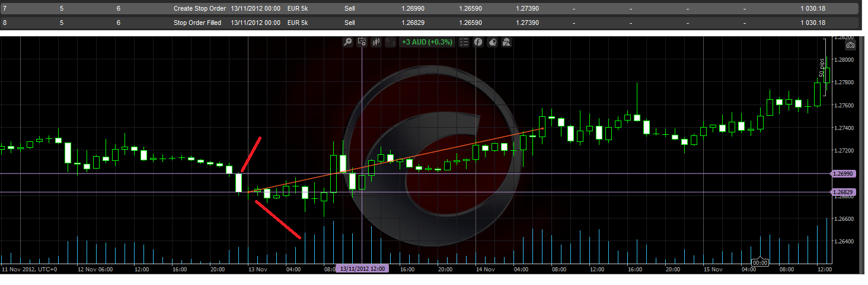
Task: Click the 1.26829 price label on axis
Action: (843, 192)
